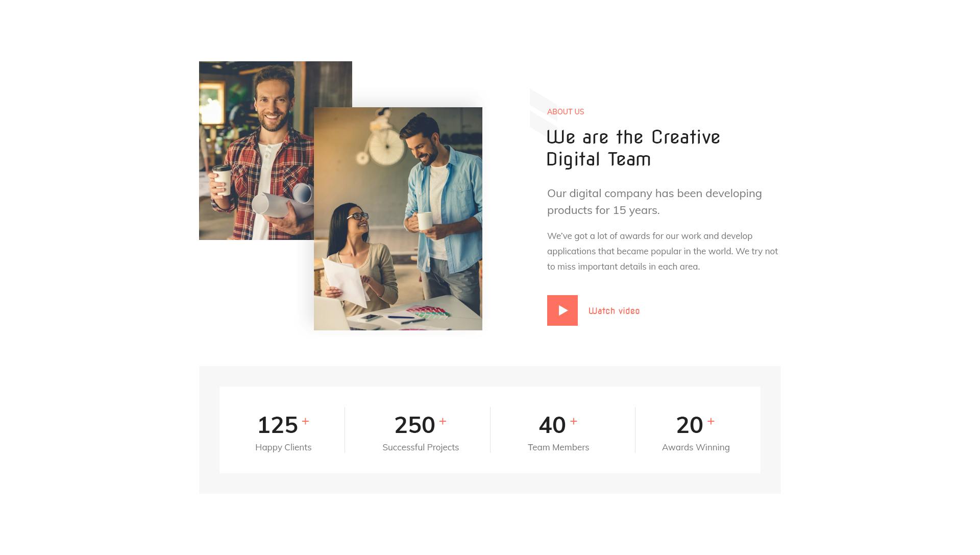Click the Team Members label
Image resolution: width=980 pixels, height=555 pixels.
point(558,447)
